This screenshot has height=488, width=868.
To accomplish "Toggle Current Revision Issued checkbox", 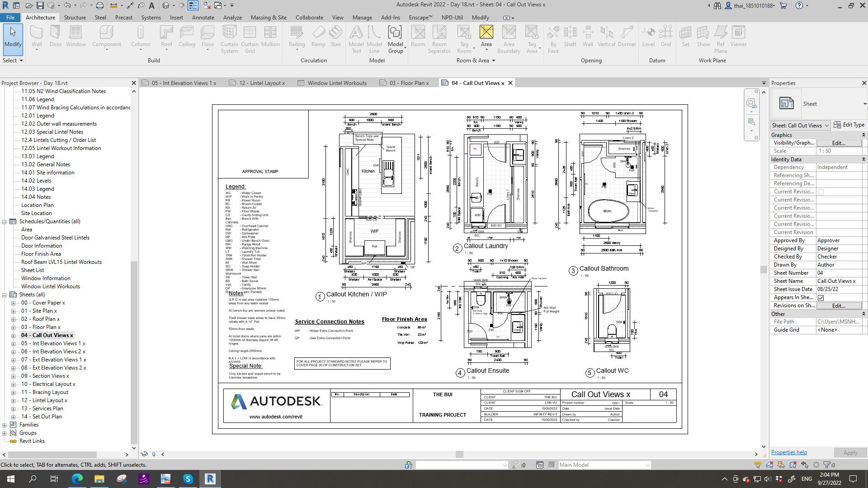I will click(x=821, y=192).
